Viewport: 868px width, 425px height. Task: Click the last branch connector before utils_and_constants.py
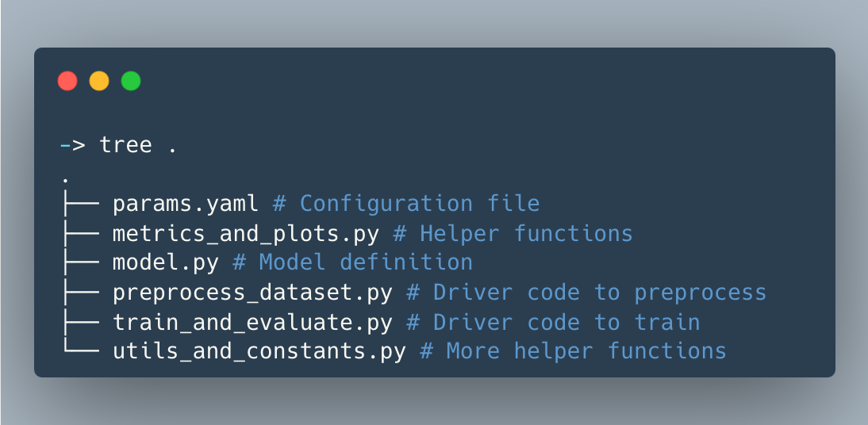(79, 350)
